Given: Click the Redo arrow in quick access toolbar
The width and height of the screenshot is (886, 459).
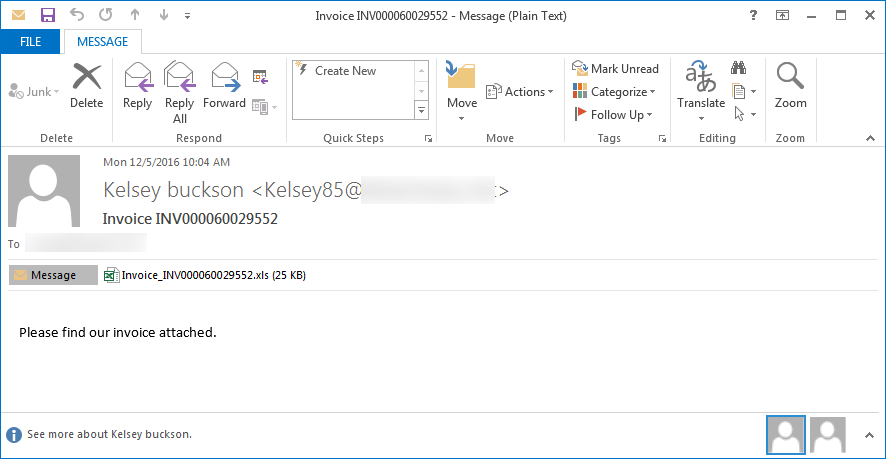Looking at the screenshot, I should click(x=105, y=15).
